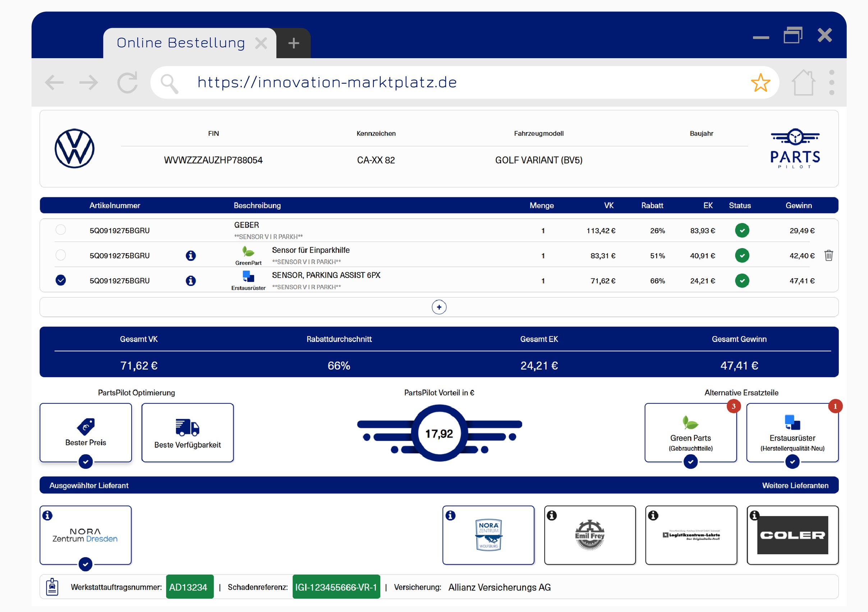The height and width of the screenshot is (612, 868).
Task: Select the GEBER original part radio button
Action: pos(61,230)
